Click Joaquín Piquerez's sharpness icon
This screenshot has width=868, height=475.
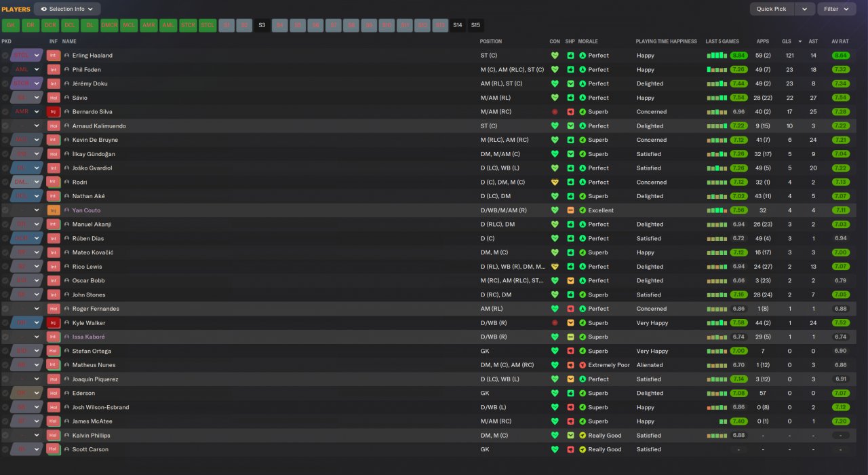pyautogui.click(x=570, y=379)
